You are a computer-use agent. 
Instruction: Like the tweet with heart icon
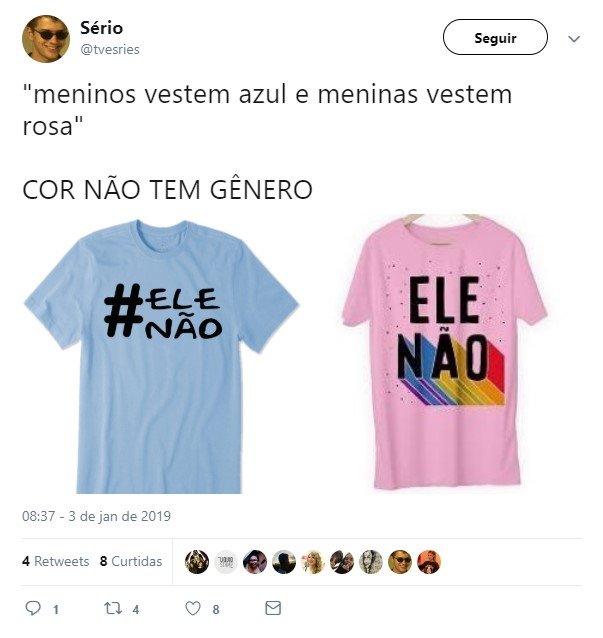193,608
